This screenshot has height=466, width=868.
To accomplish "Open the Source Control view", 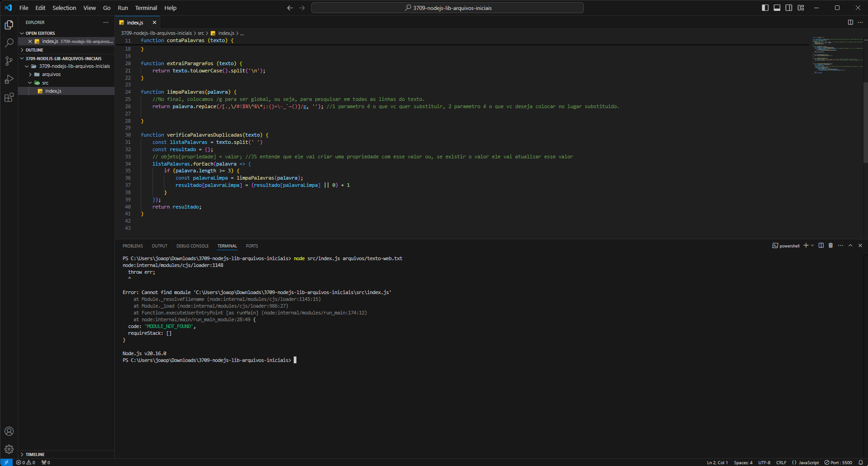I will [9, 61].
